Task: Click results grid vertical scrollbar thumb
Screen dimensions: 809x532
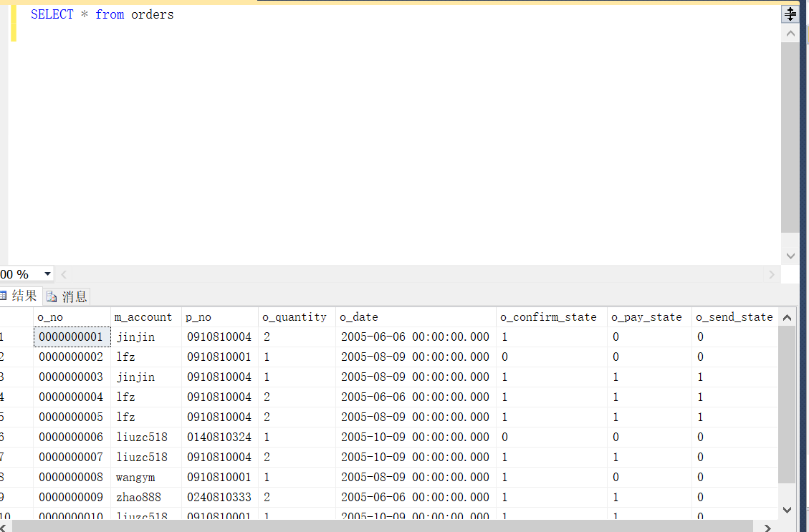Action: 787,405
